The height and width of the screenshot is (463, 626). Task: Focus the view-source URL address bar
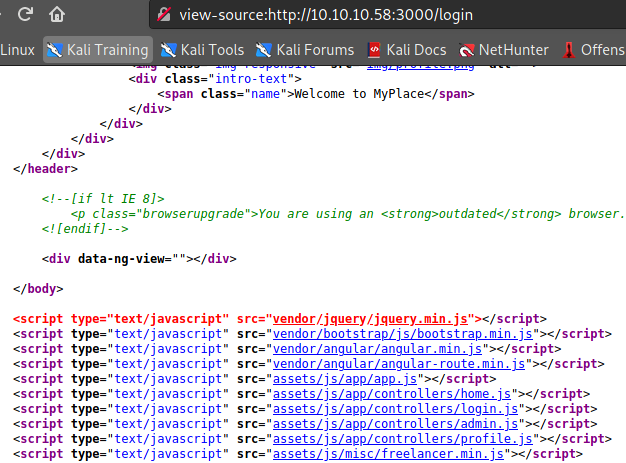387,15
